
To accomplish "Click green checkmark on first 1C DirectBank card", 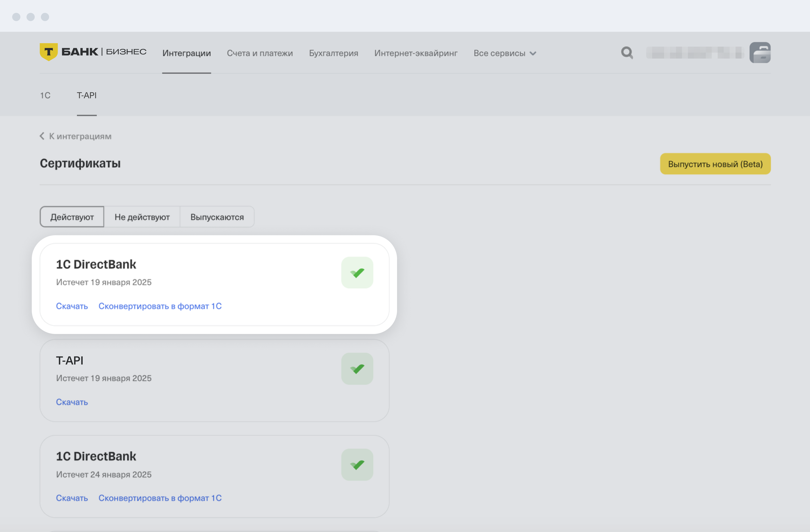I will click(357, 273).
